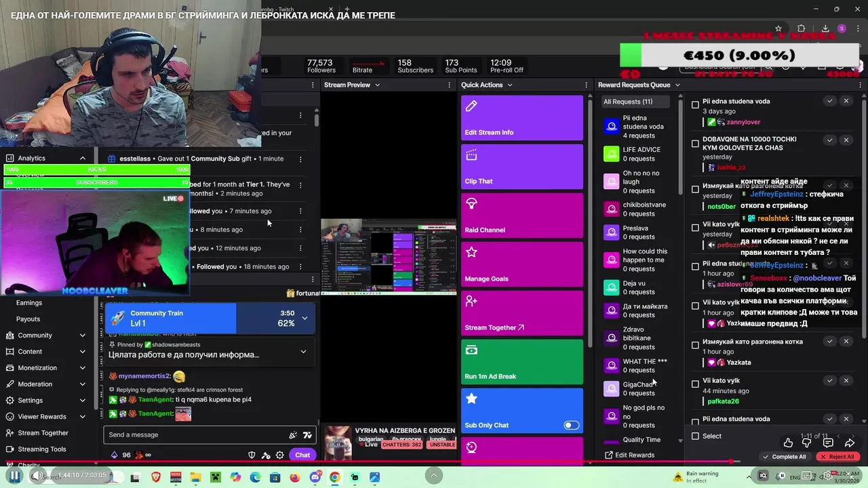Click the thumbs down icon near Complete All
Image resolution: width=868 pixels, height=488 pixels.
pyautogui.click(x=807, y=443)
